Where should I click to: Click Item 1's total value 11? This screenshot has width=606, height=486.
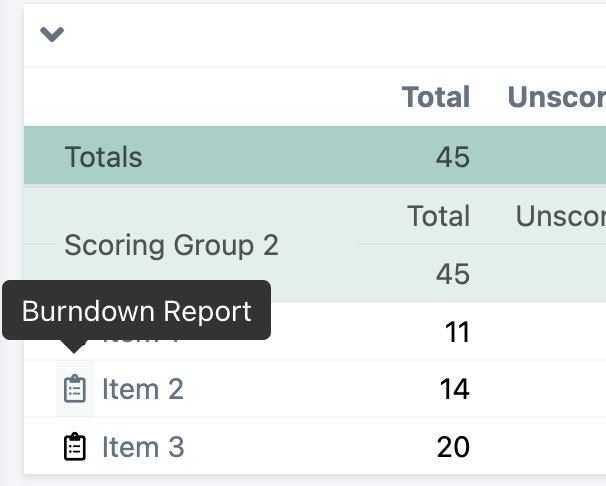[457, 332]
